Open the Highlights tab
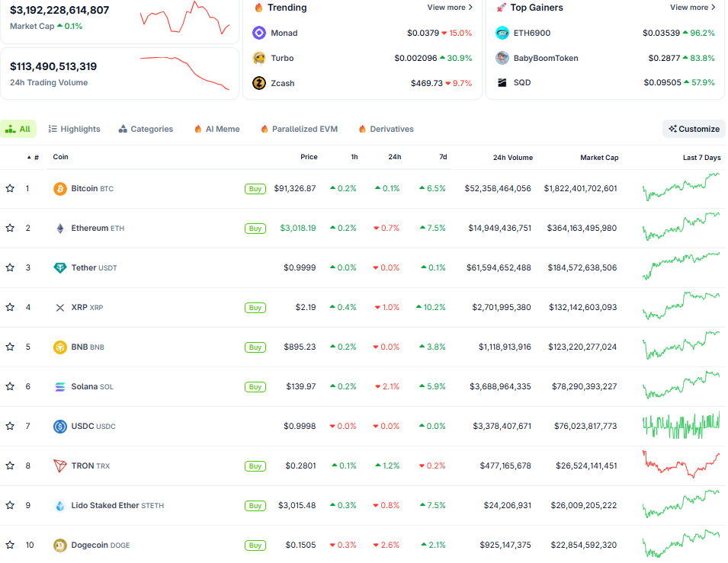This screenshot has height=563, width=728. tap(73, 129)
